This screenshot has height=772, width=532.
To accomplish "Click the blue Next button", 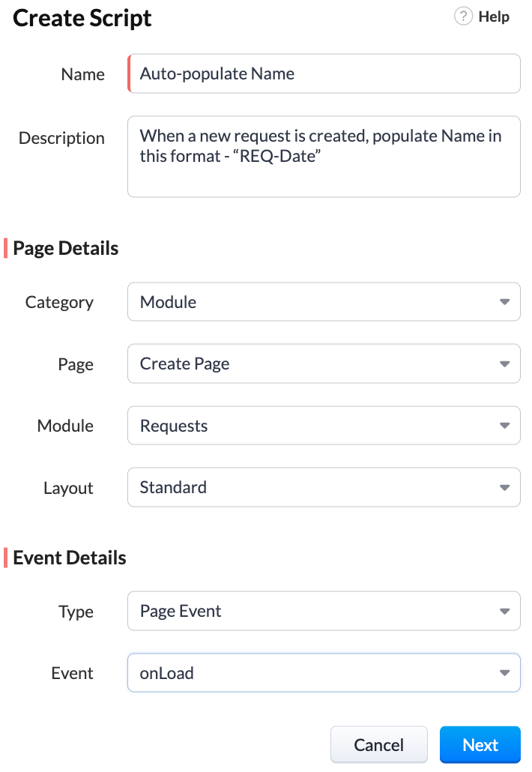I will click(480, 745).
